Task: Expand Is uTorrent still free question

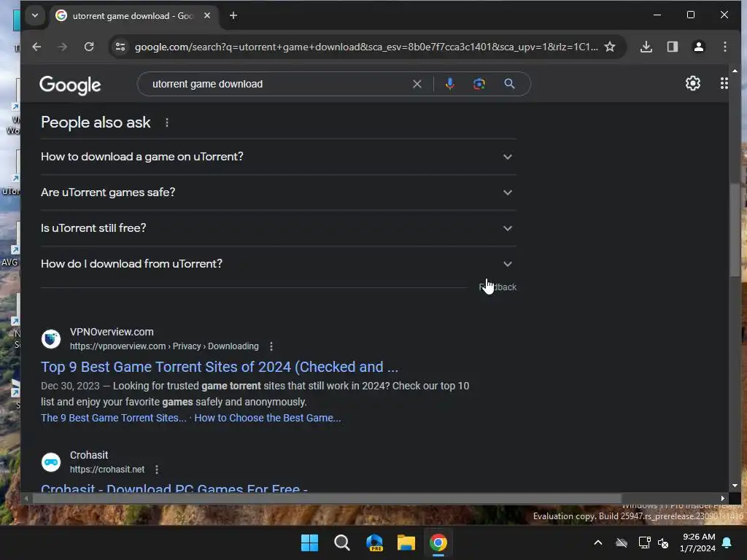Action: (x=279, y=228)
